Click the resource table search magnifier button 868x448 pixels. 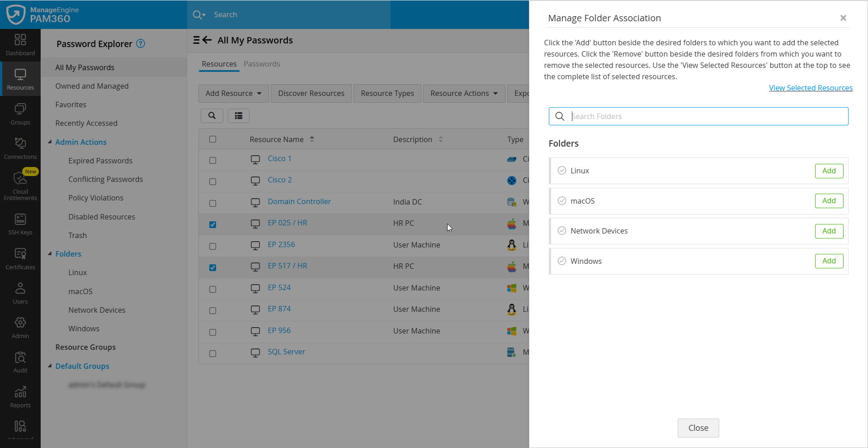tap(212, 116)
